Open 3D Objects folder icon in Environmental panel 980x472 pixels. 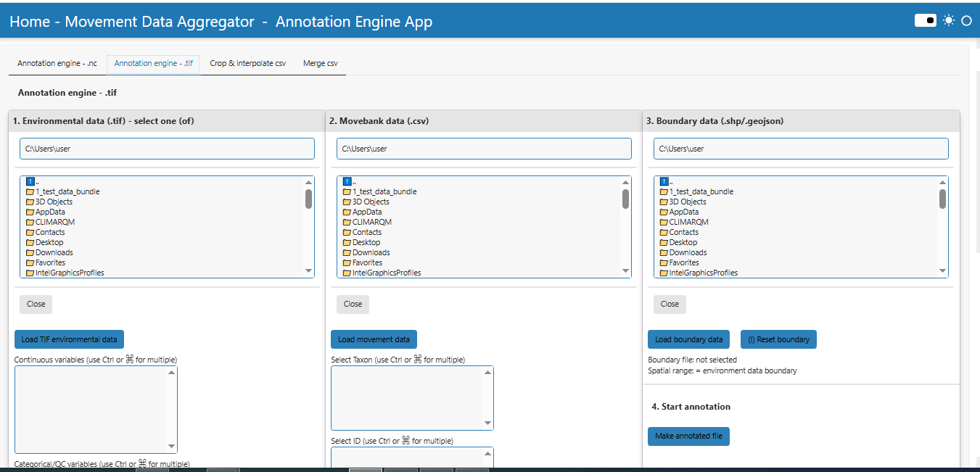point(30,202)
